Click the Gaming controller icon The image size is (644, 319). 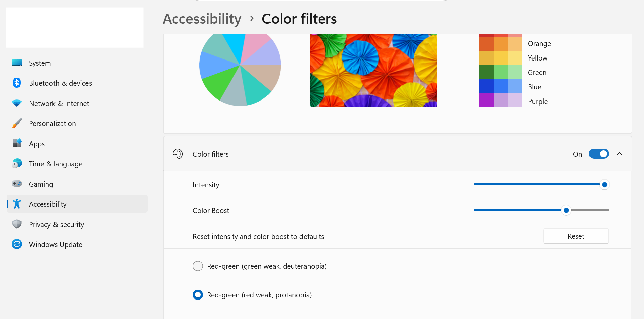pos(17,184)
